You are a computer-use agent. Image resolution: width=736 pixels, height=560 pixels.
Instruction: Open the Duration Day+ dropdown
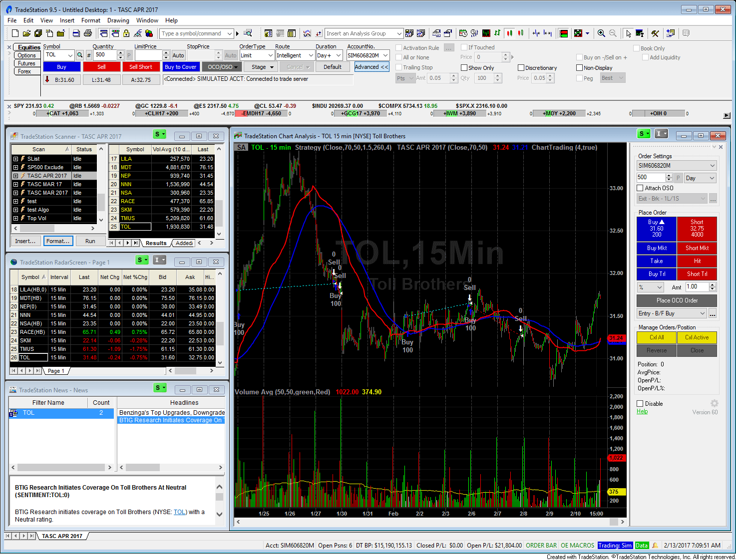pos(329,55)
